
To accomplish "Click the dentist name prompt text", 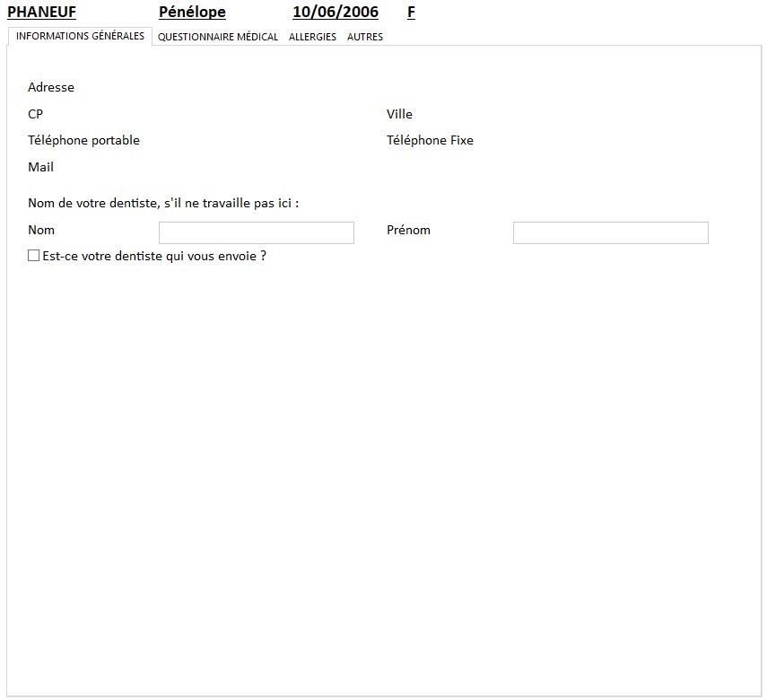I will tap(163, 203).
